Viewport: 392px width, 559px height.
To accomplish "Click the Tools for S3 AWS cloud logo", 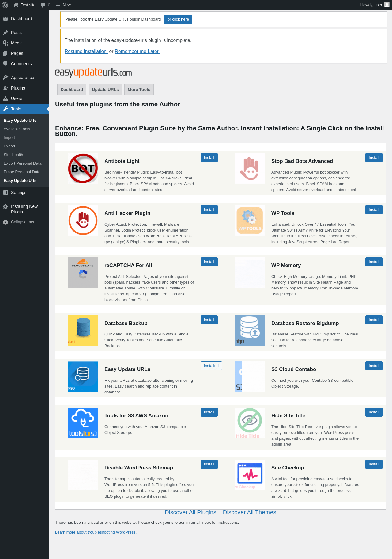I will tap(83, 423).
